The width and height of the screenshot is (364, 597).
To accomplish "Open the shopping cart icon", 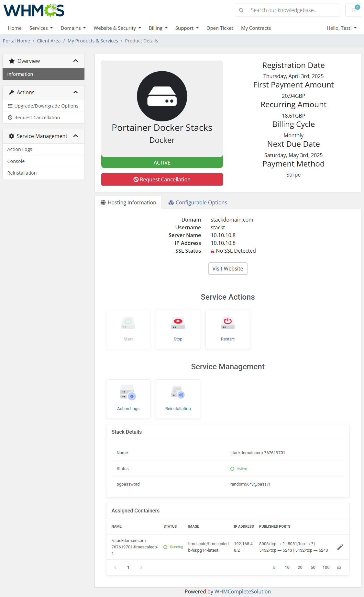I will pos(353,10).
